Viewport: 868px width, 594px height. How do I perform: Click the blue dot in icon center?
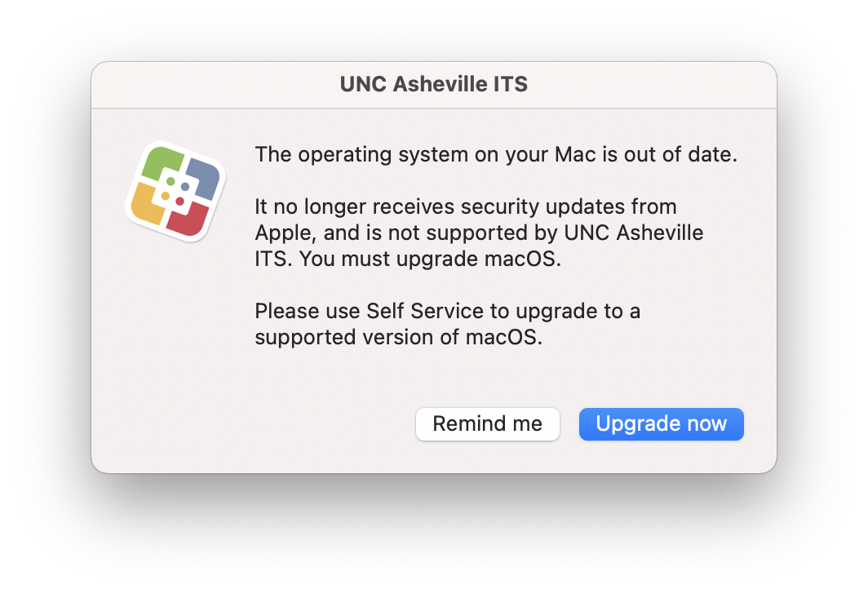pos(185,187)
